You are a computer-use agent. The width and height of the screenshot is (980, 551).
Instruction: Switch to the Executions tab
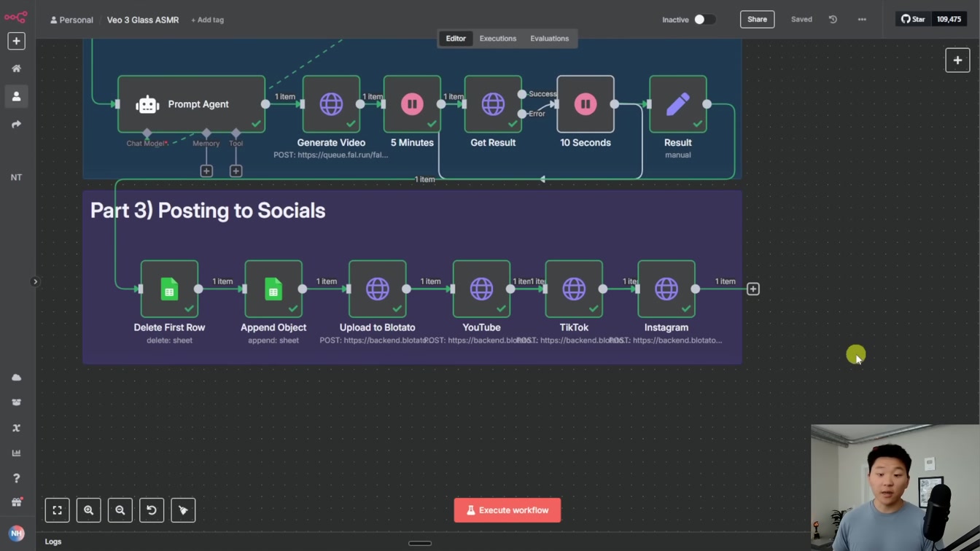point(498,39)
